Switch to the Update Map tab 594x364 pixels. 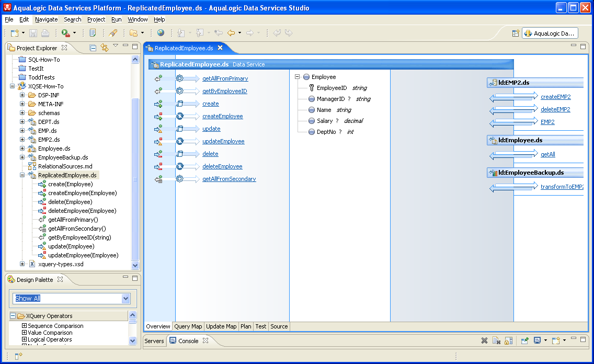221,326
